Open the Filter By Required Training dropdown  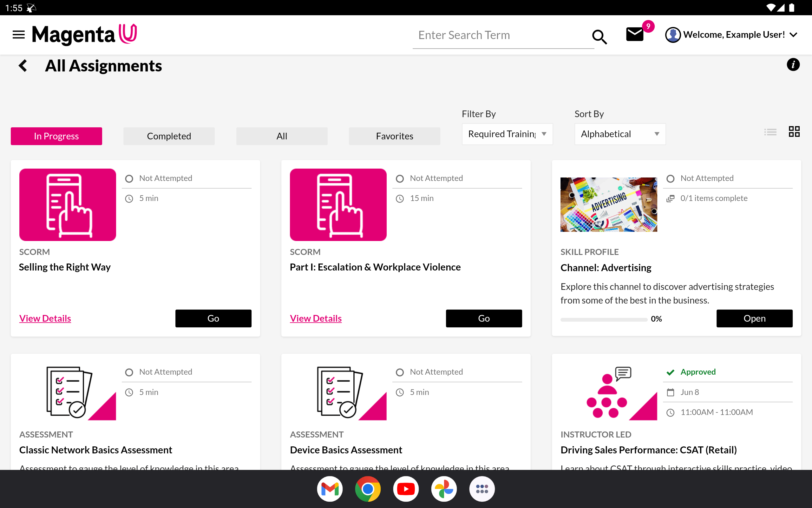point(507,134)
